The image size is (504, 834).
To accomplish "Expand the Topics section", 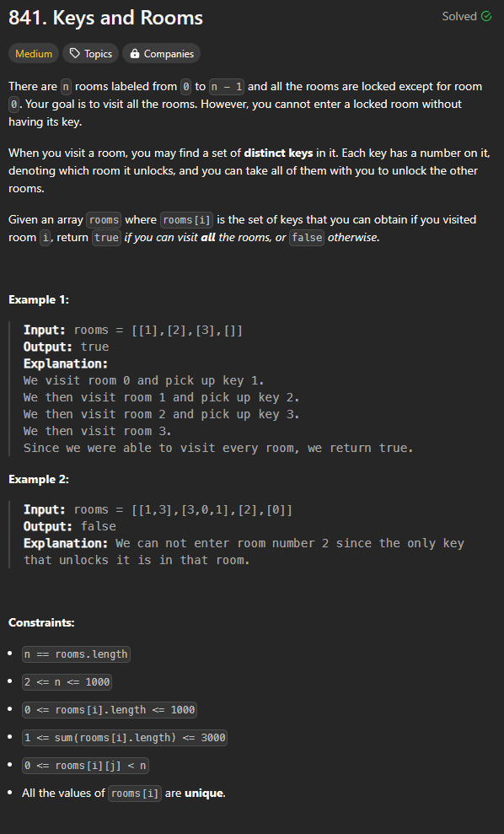I will (x=90, y=53).
